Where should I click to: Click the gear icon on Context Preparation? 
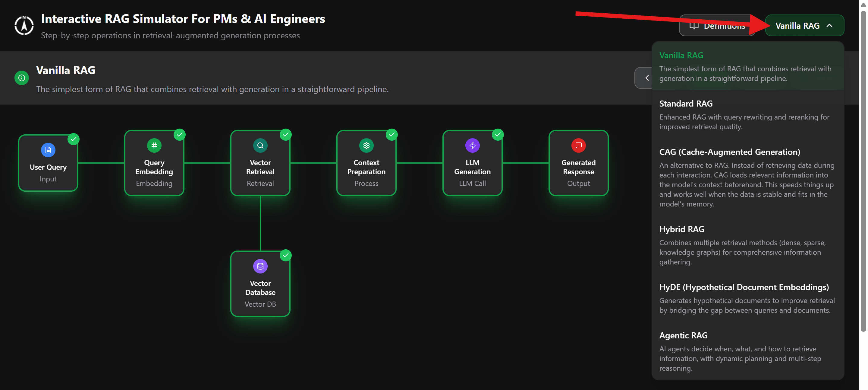[366, 145]
